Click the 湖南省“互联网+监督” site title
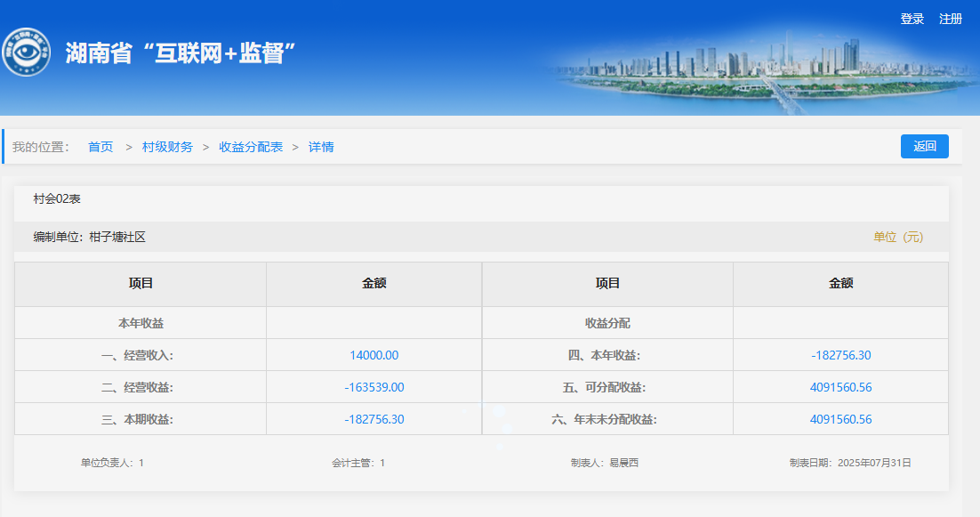The height and width of the screenshot is (517, 980). pos(180,53)
